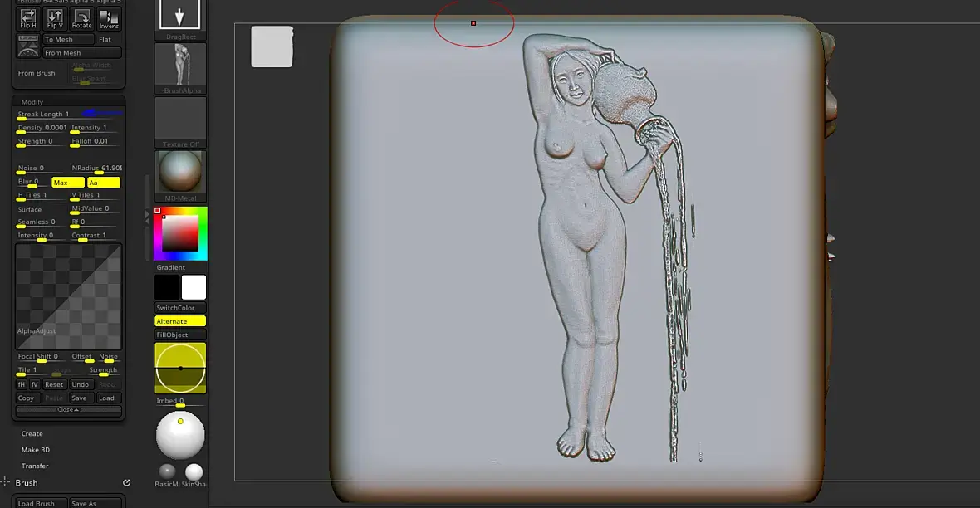Adjust the Noise slider in the Modify section
Image resolution: width=980 pixels, height=508 pixels.
coord(42,168)
